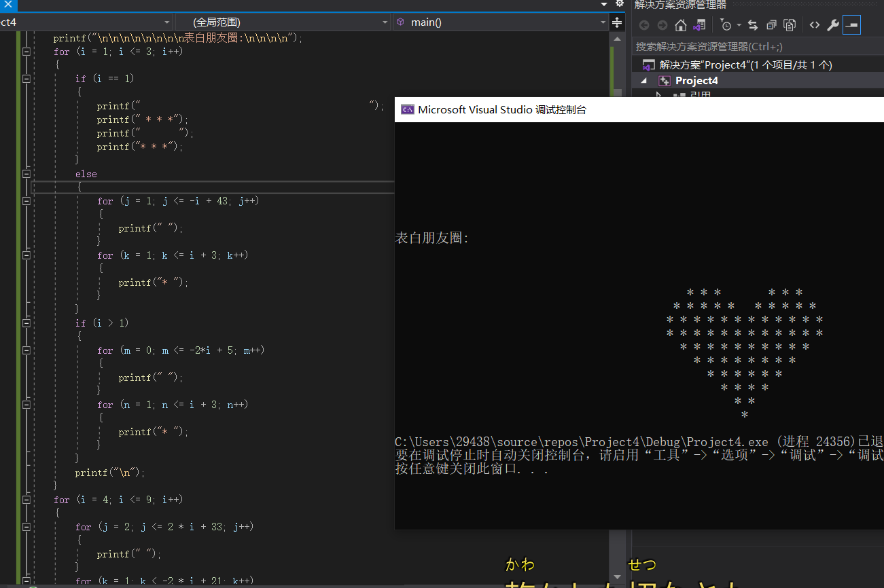This screenshot has width=884, height=588.
Task: Click the Back arrow in Solution Explorer toolbar
Action: (644, 25)
